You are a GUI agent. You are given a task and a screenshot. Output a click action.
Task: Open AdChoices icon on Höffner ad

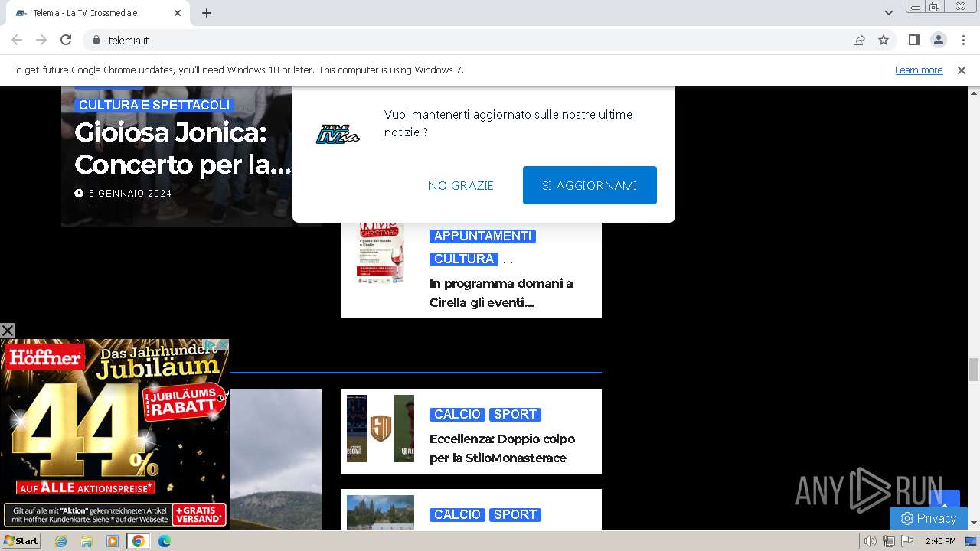pos(209,344)
